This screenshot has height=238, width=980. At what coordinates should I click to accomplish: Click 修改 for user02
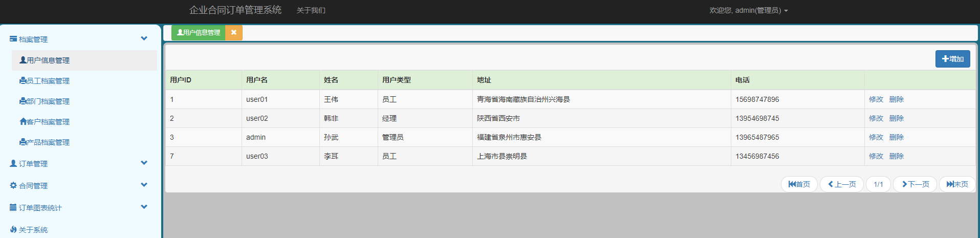pos(876,118)
